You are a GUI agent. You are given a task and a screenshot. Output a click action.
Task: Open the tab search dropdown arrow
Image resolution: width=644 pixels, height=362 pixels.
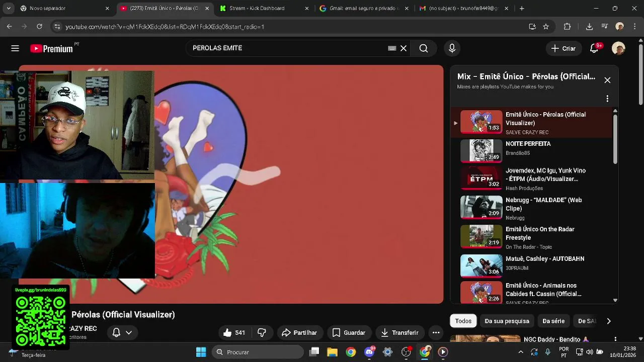point(10,9)
